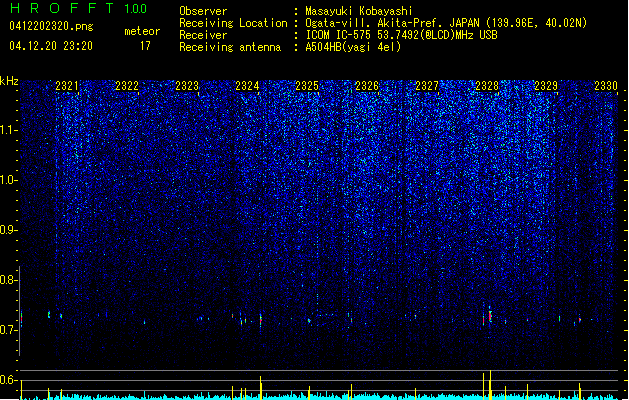Screen dimensions: 629x400
Task: Click antenna text A504HB(yagi 4el)
Action: pyautogui.click(x=353, y=47)
